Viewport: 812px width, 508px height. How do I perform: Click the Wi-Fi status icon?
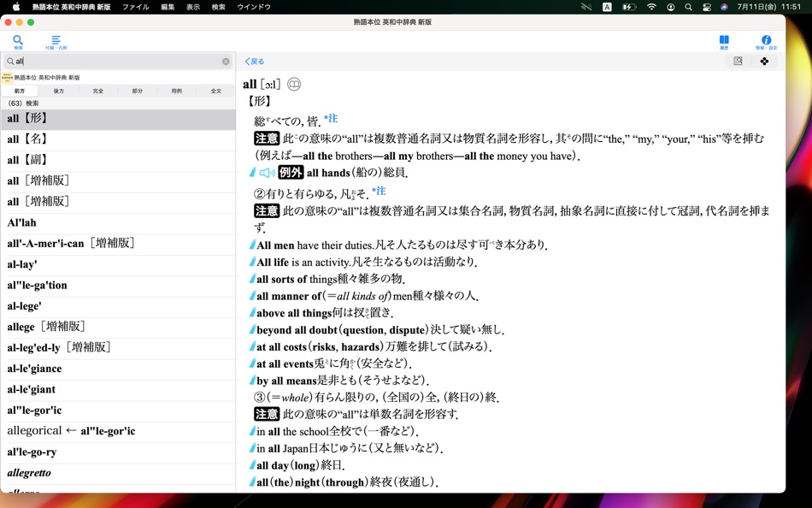(651, 7)
